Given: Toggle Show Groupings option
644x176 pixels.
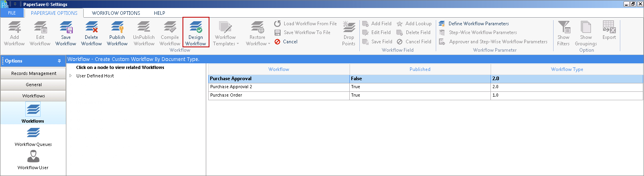Looking at the screenshot, I should pyautogui.click(x=586, y=33).
